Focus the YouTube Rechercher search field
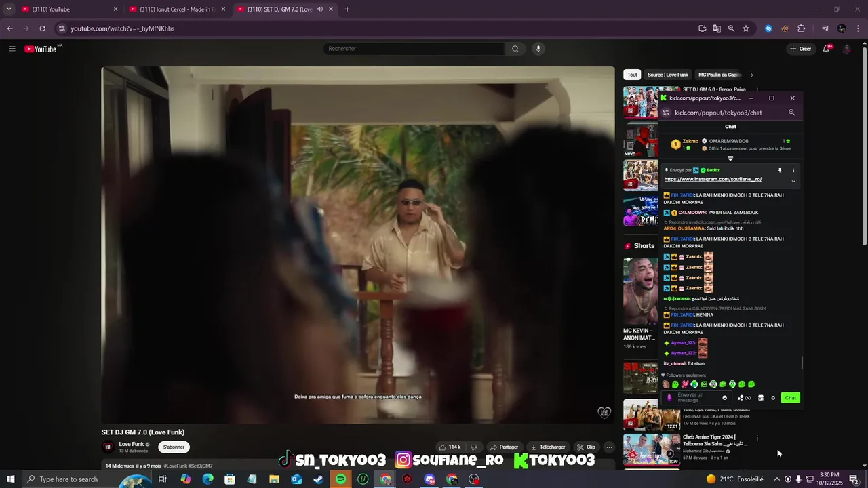This screenshot has height=488, width=868. [x=414, y=49]
